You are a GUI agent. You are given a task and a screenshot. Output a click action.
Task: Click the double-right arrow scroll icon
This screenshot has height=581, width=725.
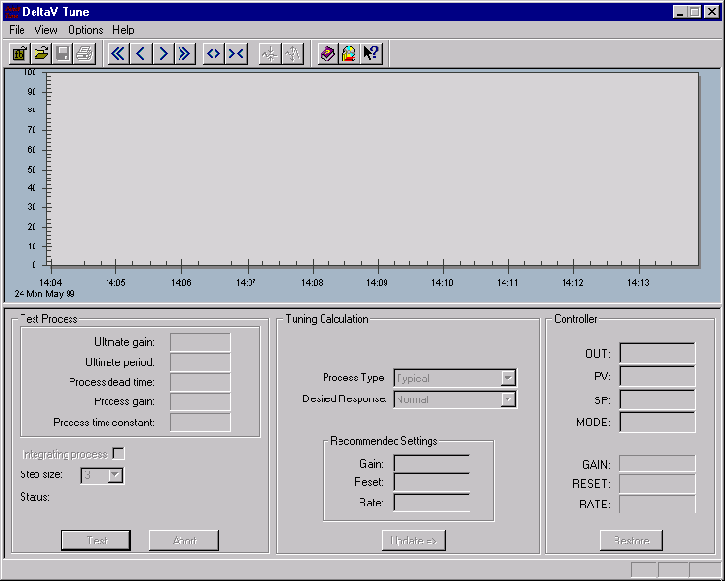(184, 54)
